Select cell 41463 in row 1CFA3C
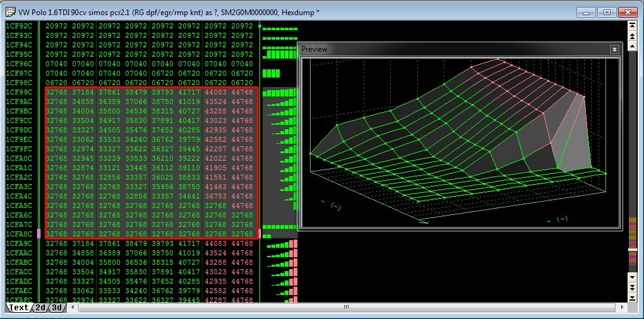The image size is (644, 319). [x=216, y=187]
